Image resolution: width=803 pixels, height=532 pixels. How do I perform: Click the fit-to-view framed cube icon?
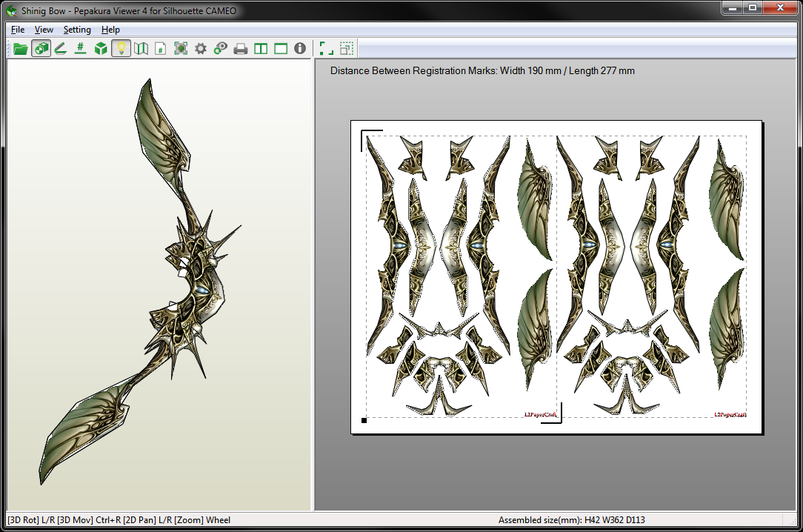click(x=181, y=49)
